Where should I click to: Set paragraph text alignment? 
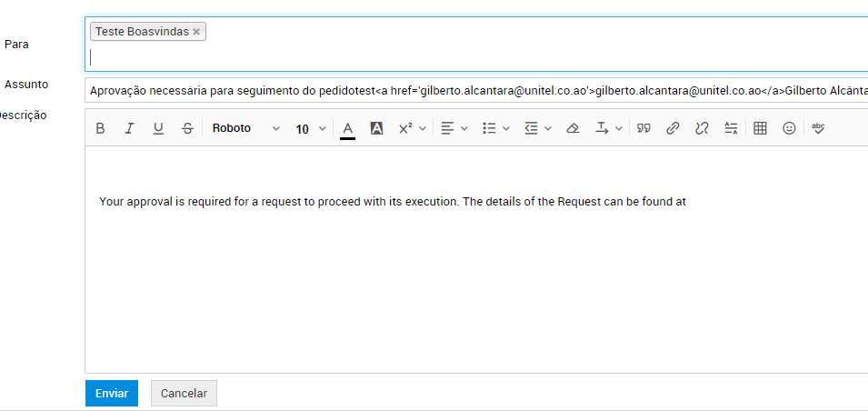point(447,128)
